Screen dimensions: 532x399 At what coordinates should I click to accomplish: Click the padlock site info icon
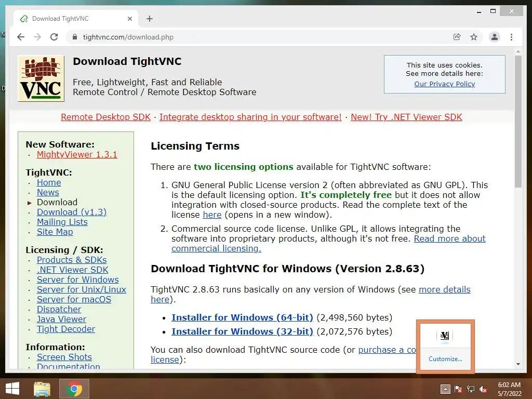[x=75, y=37]
